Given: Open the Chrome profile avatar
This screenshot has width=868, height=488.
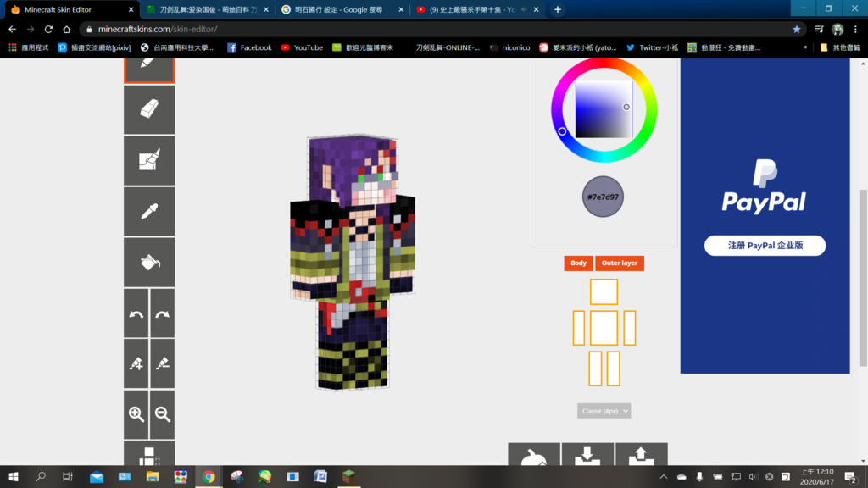Looking at the screenshot, I should [x=837, y=30].
